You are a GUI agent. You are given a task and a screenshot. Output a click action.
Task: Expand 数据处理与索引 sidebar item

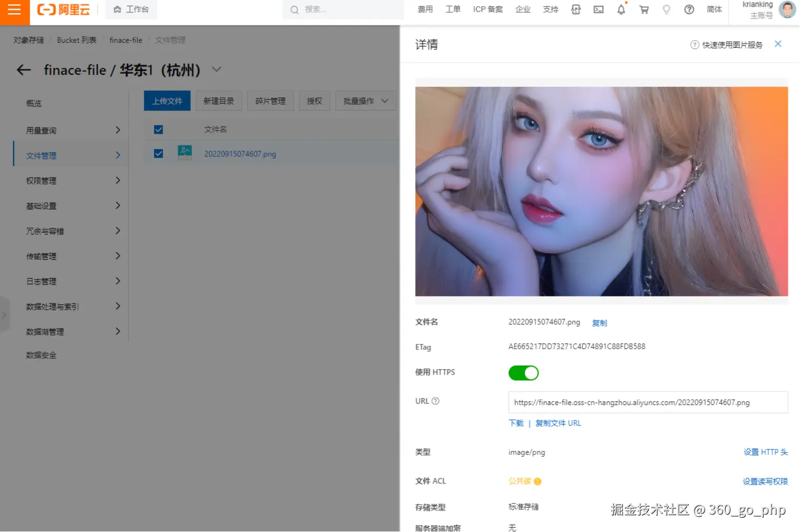71,307
